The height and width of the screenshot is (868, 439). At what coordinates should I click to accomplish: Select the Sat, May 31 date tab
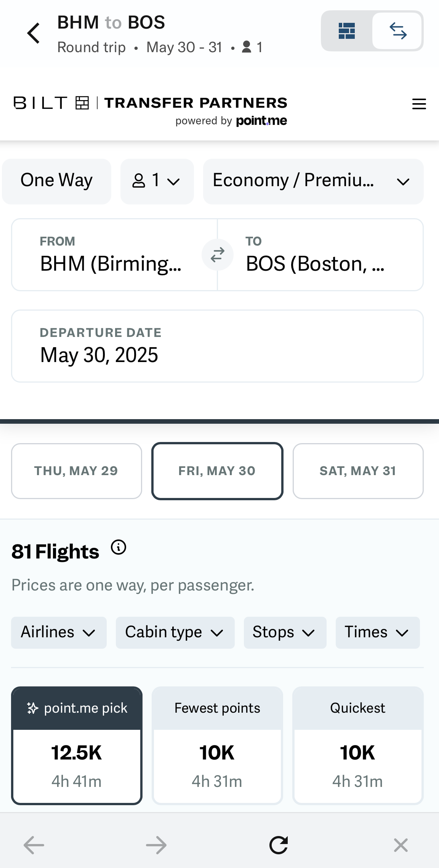point(358,471)
